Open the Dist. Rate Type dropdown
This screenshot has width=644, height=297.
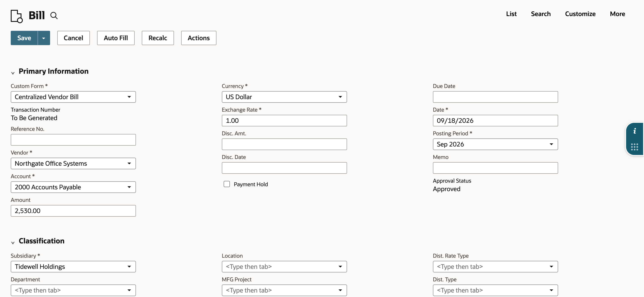495,267
